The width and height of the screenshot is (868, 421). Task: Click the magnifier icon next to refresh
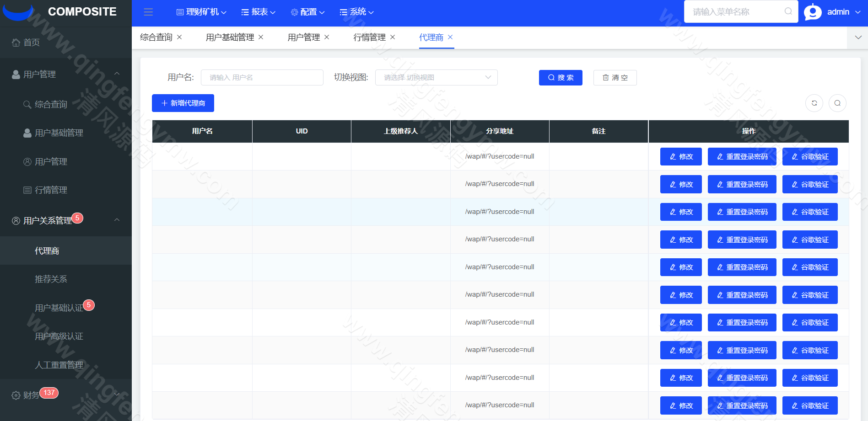pyautogui.click(x=837, y=103)
